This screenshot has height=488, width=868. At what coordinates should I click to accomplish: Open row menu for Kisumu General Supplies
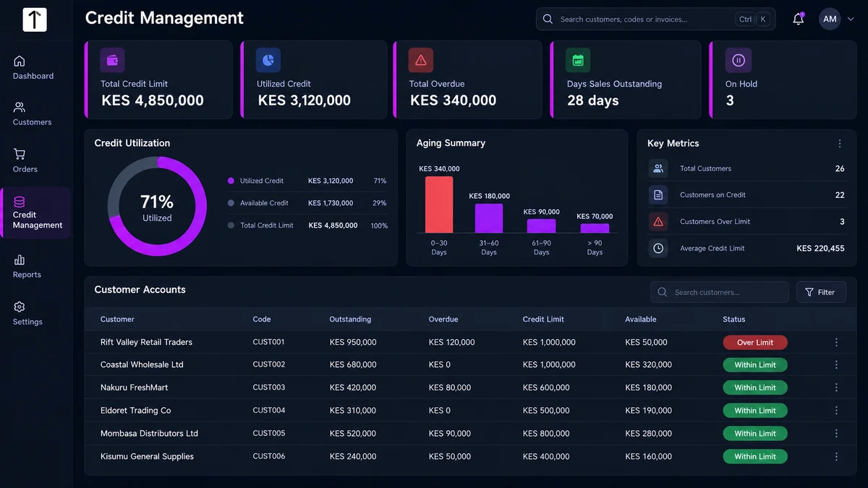coord(836,457)
